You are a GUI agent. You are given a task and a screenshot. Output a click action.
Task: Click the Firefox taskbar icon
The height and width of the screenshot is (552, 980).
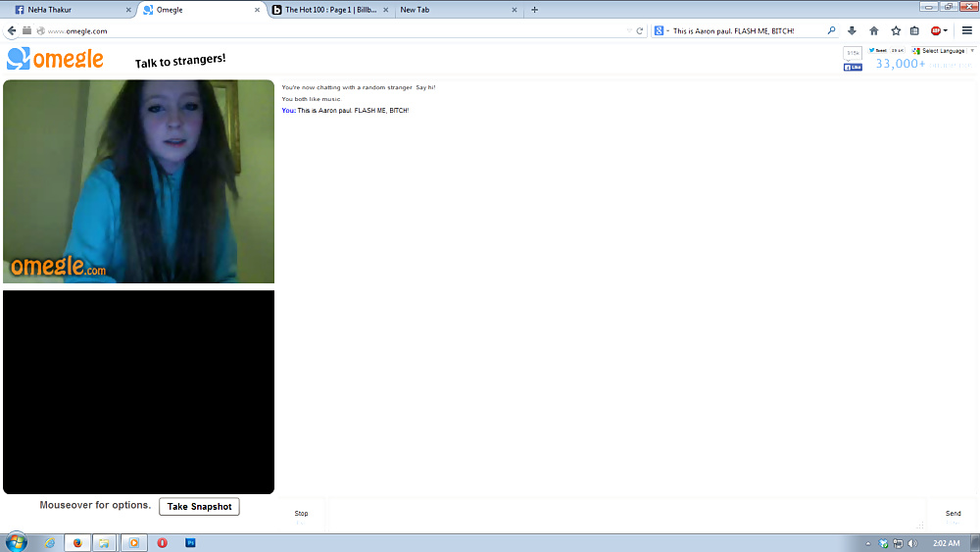click(x=77, y=542)
